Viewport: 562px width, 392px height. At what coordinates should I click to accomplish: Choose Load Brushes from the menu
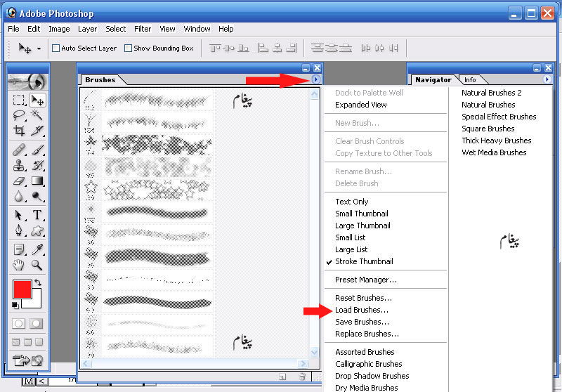click(x=362, y=310)
